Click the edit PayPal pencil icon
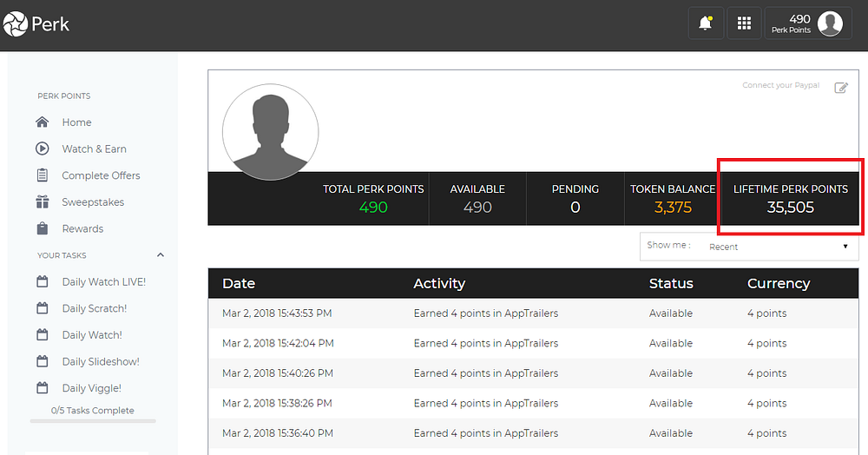The image size is (868, 455). click(840, 88)
